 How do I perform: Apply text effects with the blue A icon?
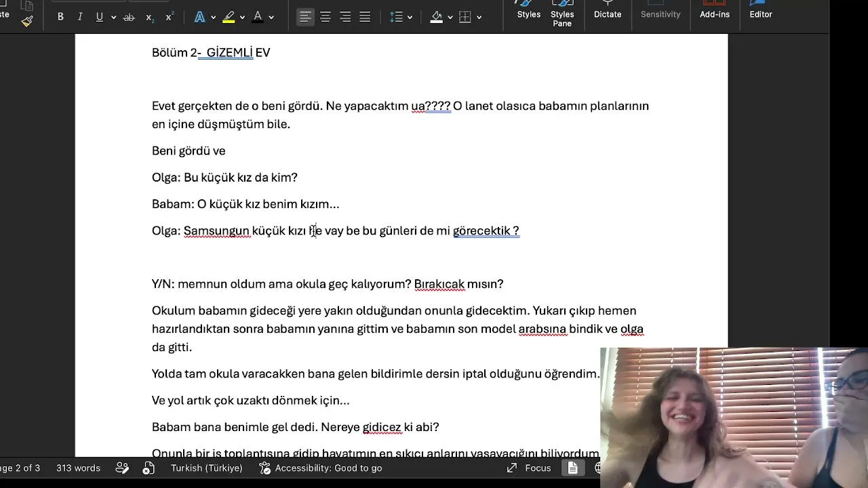click(x=199, y=17)
